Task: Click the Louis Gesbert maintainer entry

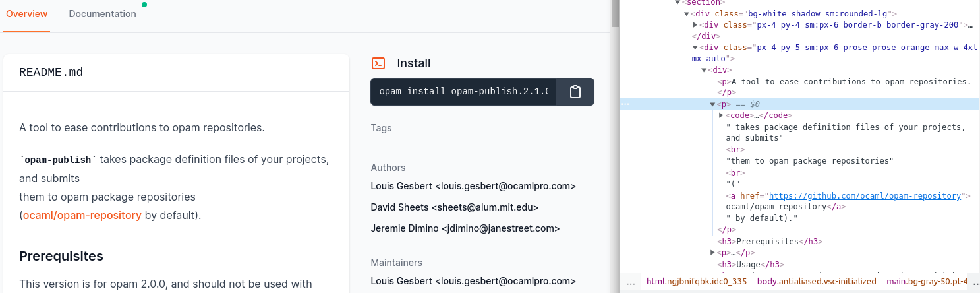Action: (473, 281)
